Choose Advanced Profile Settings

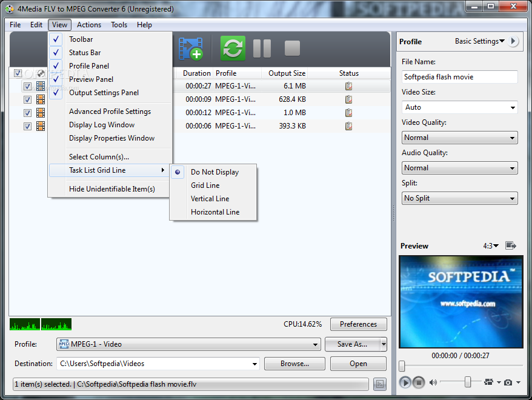111,112
